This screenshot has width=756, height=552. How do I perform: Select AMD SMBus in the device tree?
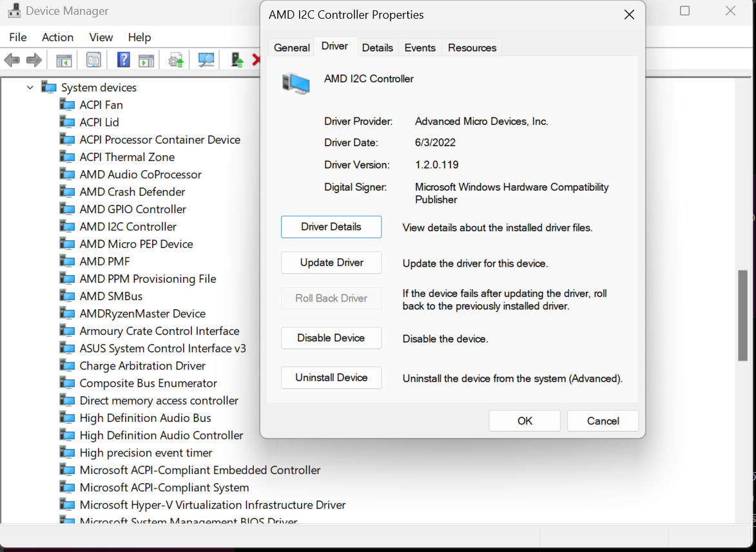point(111,296)
